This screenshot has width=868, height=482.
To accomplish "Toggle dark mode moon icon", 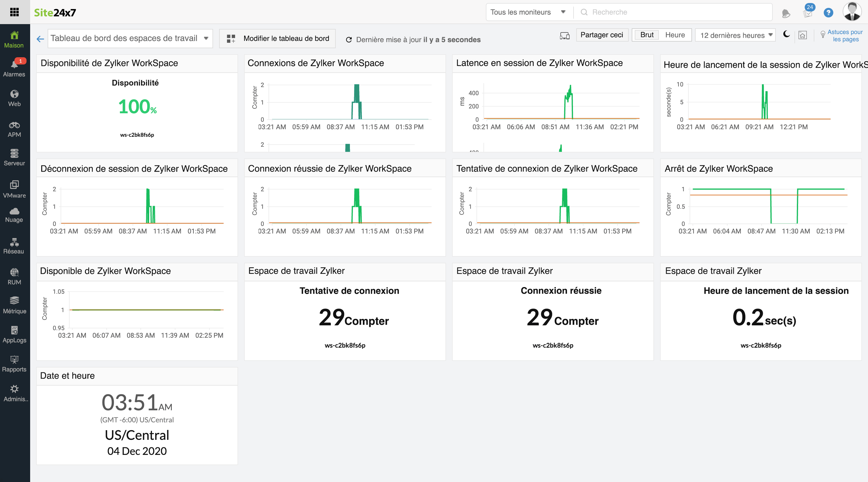I will pyautogui.click(x=786, y=34).
